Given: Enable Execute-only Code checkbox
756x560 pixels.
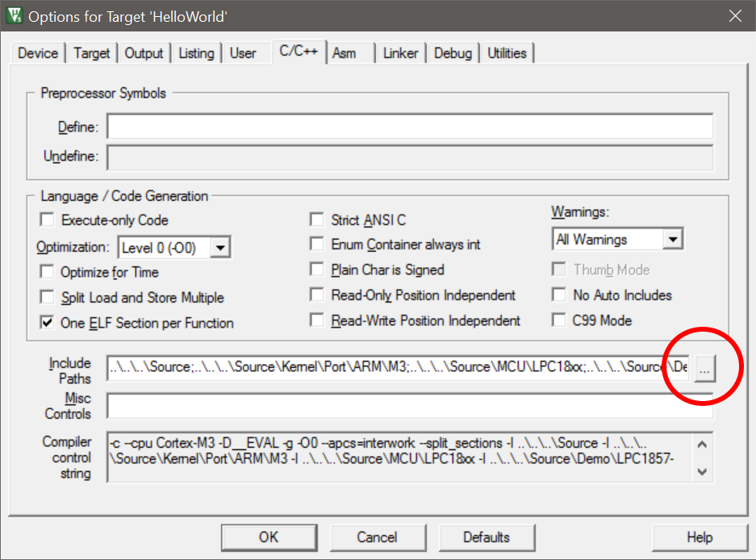Looking at the screenshot, I should click(x=48, y=220).
